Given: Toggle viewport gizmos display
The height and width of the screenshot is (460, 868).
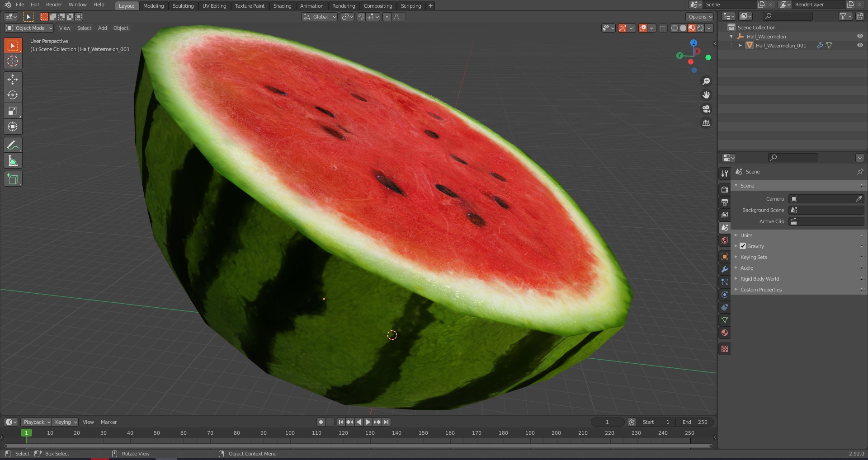Looking at the screenshot, I should [623, 28].
